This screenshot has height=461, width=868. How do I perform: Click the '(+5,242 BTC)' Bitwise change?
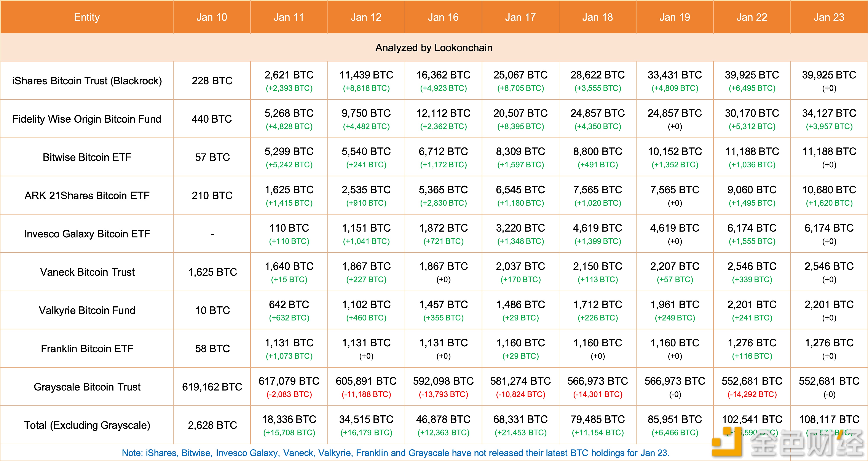pyautogui.click(x=289, y=165)
